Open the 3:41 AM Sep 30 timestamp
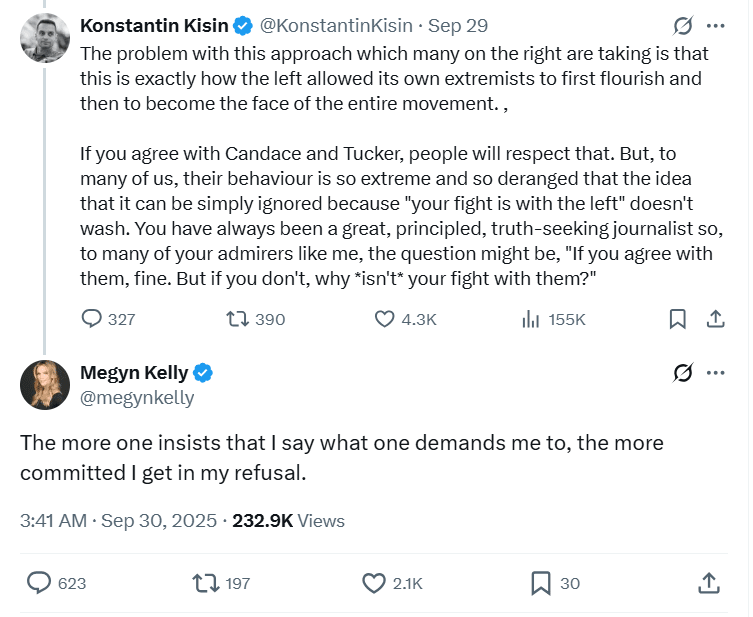This screenshot has height=617, width=753. point(119,520)
